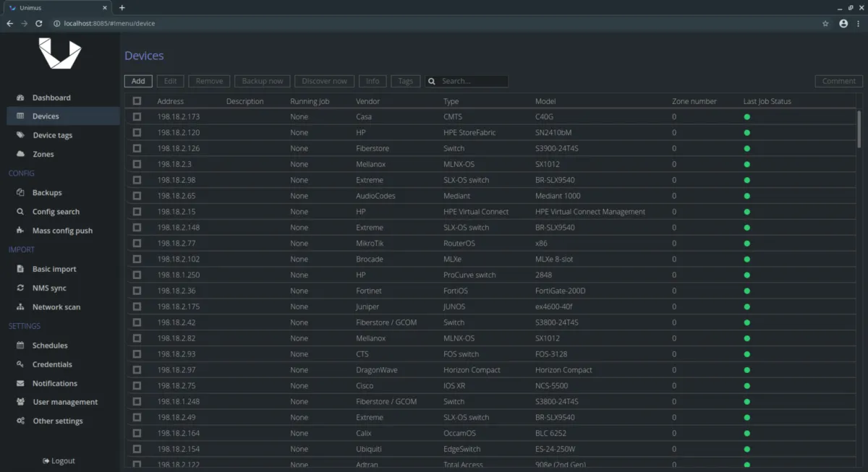Image resolution: width=868 pixels, height=472 pixels.
Task: Click the Dashboard icon in sidebar
Action: 20,98
